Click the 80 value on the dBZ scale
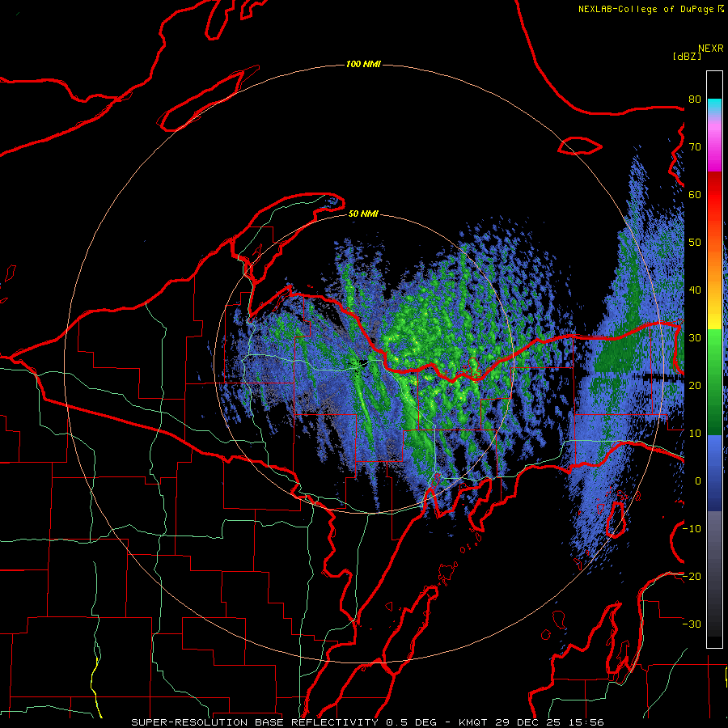 click(x=695, y=99)
